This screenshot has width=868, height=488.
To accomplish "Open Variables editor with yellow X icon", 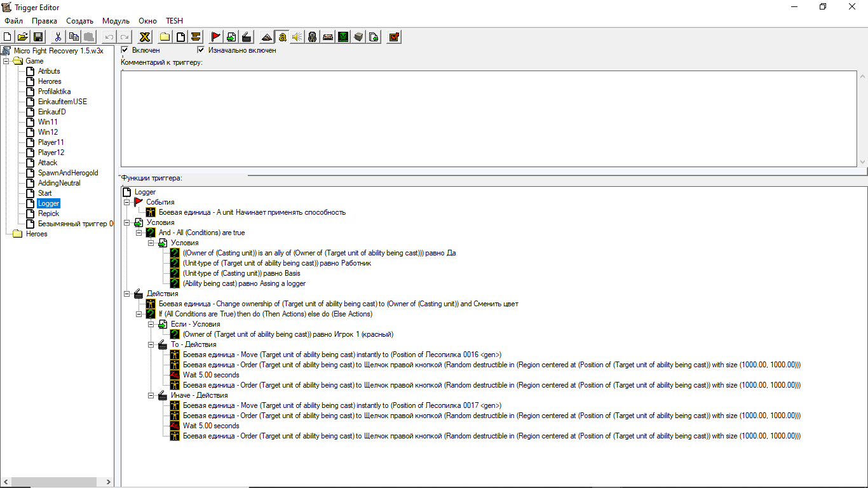I will click(145, 37).
